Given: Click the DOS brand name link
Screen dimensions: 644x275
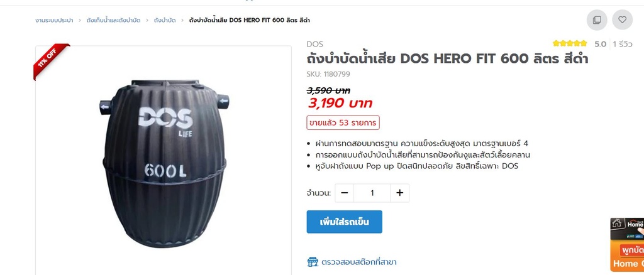Looking at the screenshot, I should [314, 44].
